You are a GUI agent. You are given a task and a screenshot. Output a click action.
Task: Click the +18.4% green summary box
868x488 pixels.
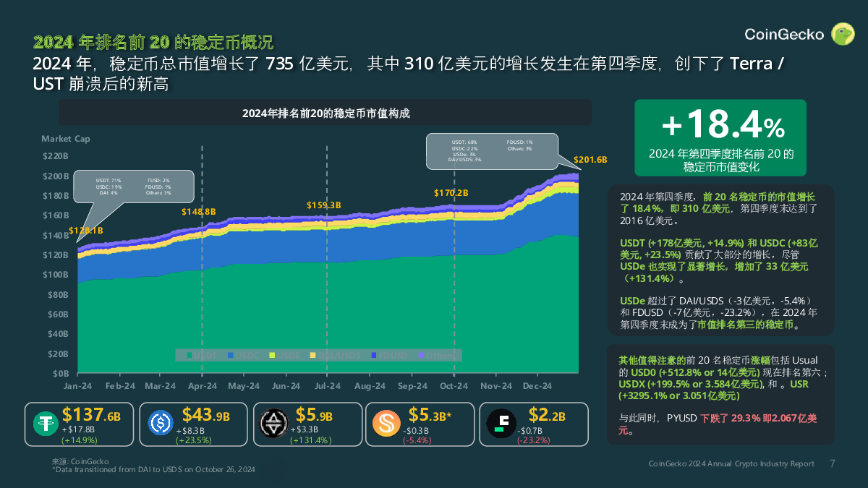click(720, 137)
